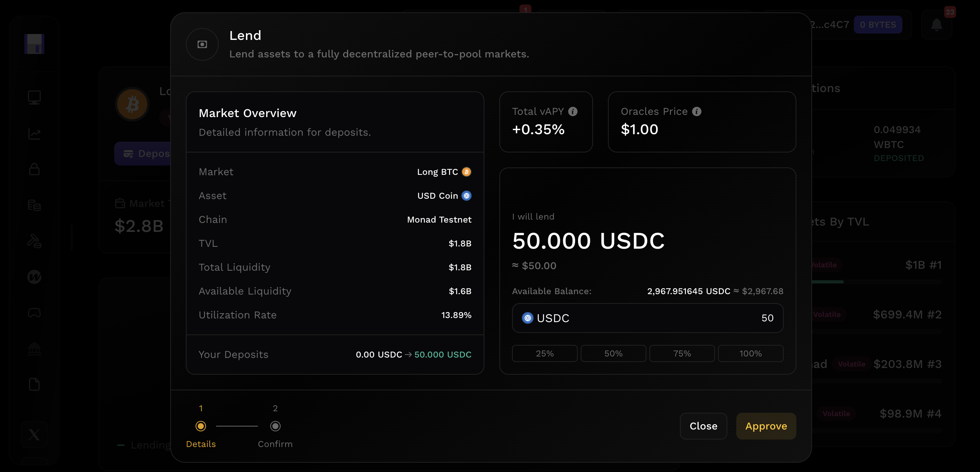Click the 'Long BTC' market value

pos(437,172)
